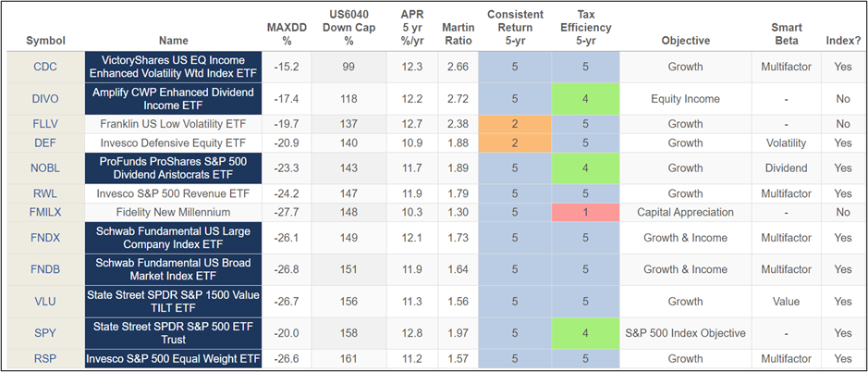Viewport: 868px width, 372px height.
Task: Open Franklin US Low Volatility ETF name
Action: coord(173,123)
